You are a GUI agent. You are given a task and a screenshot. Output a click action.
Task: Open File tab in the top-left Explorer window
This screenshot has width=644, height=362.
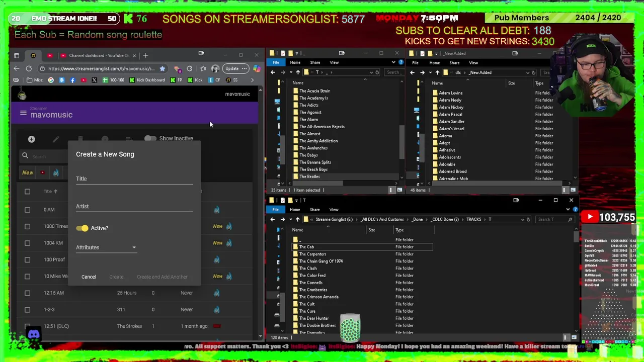(276, 62)
